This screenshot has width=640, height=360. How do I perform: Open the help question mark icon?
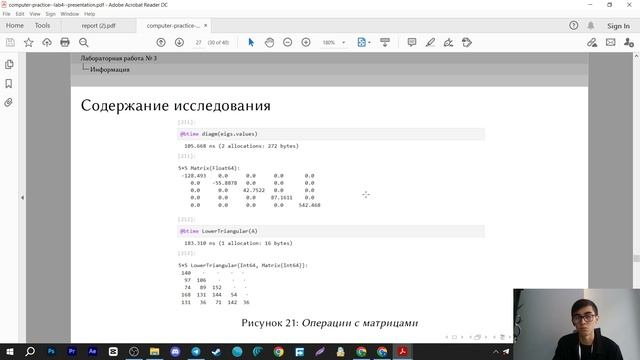573,25
